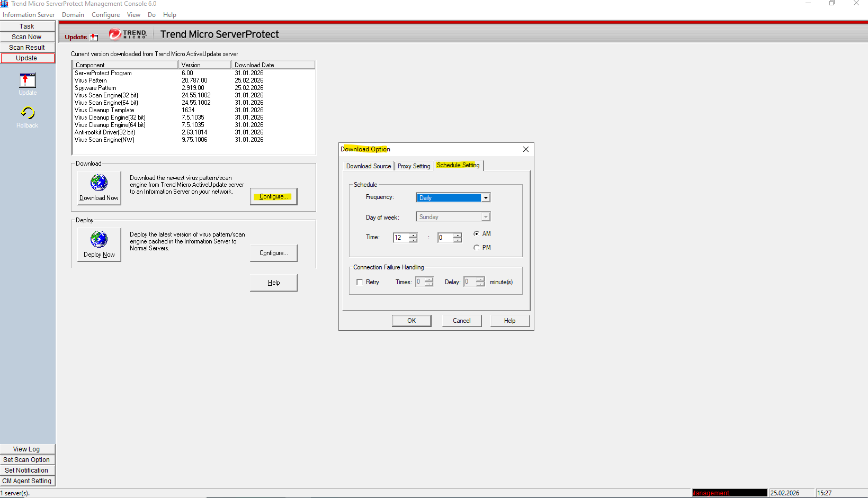Click the Trend Micro logo in header

tap(128, 34)
